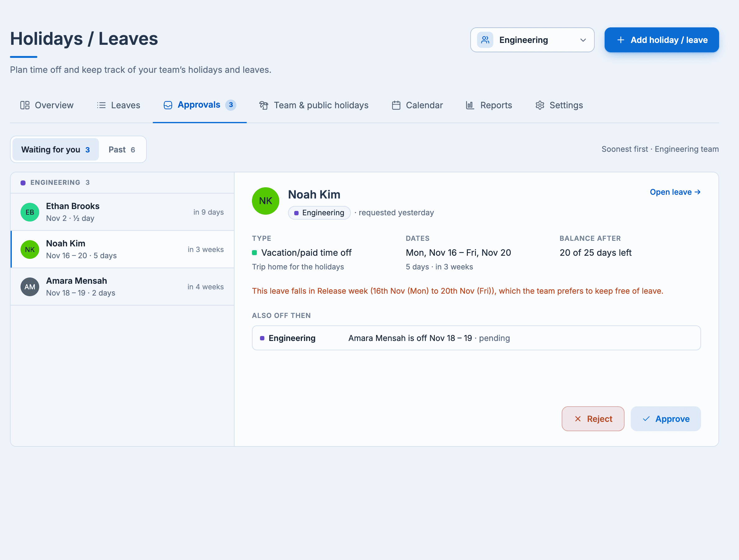Click the arrow icon next to Open leave
The height and width of the screenshot is (560, 739).
[697, 192]
